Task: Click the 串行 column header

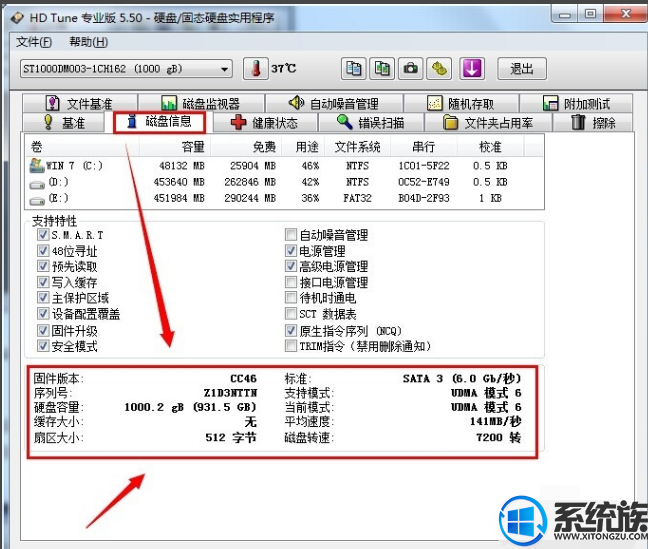Action: [x=424, y=146]
